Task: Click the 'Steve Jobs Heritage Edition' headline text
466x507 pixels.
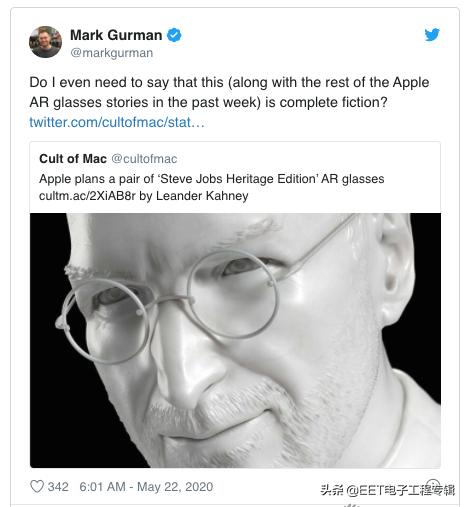Action: 212,179
